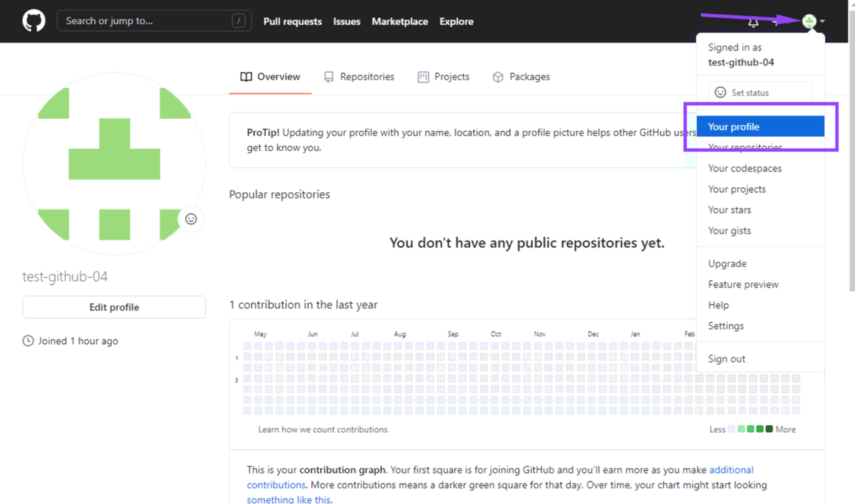Click the Joined 1 hour ago text
The image size is (855, 504).
tap(78, 341)
